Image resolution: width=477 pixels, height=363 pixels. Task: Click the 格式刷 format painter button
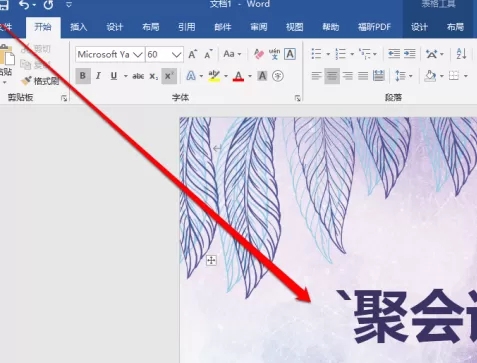[x=40, y=81]
